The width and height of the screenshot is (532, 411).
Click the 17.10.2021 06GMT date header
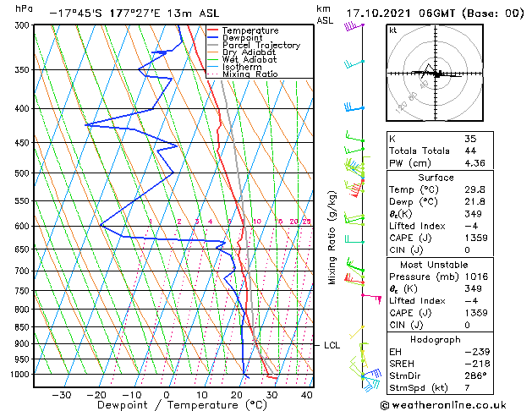400,14
